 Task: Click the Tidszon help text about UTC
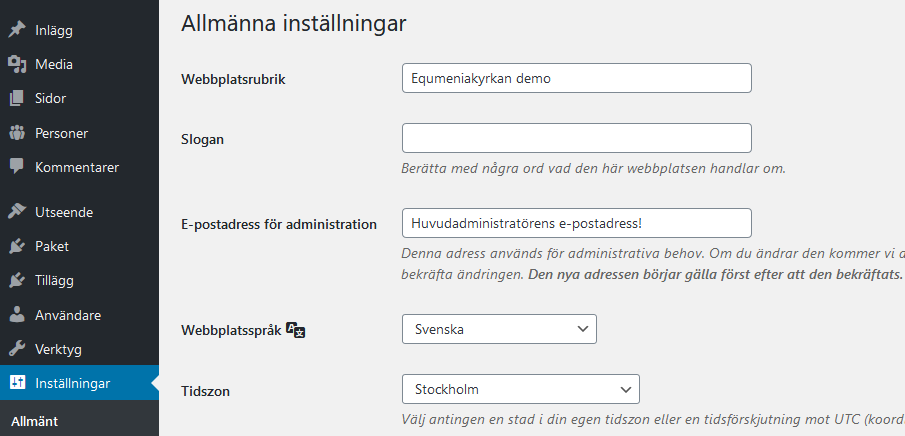[x=653, y=418]
